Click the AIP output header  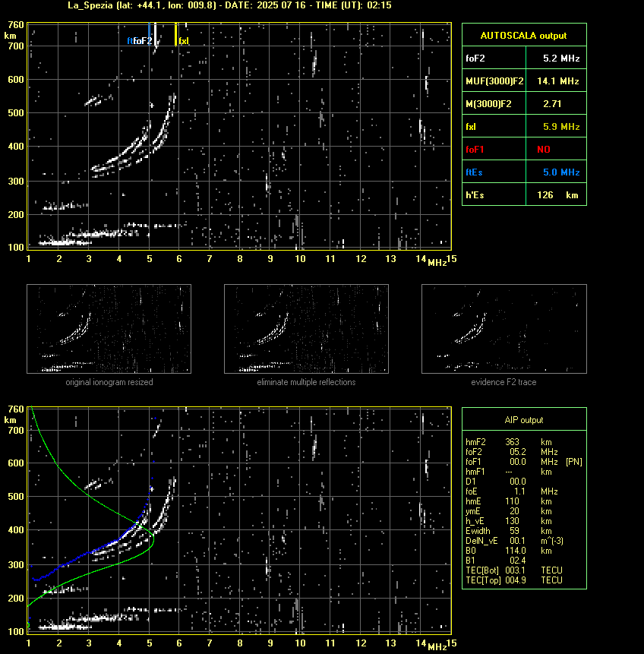tap(524, 419)
